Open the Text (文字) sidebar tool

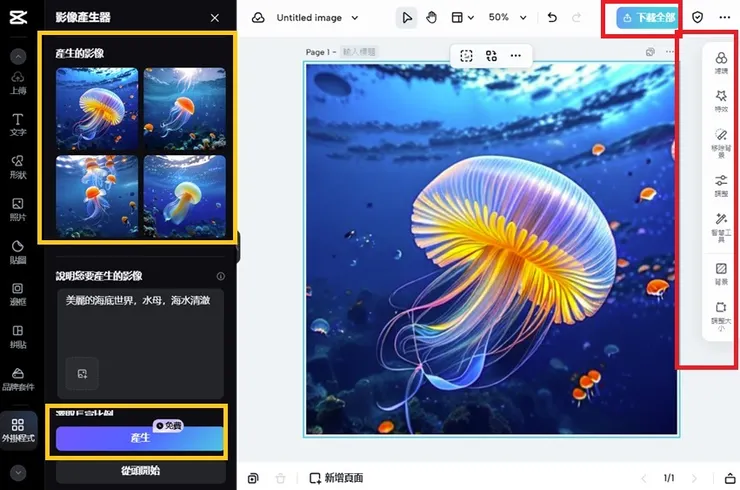coord(18,125)
